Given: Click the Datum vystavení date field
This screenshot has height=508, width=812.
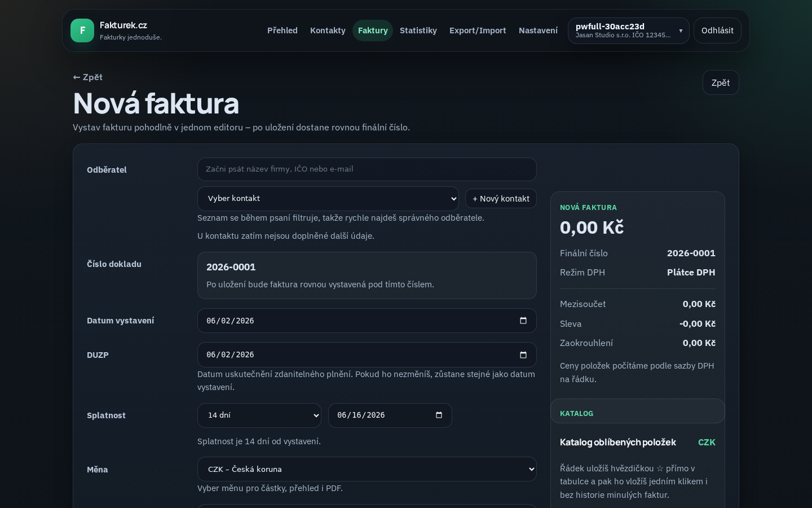Looking at the screenshot, I should pos(367,321).
